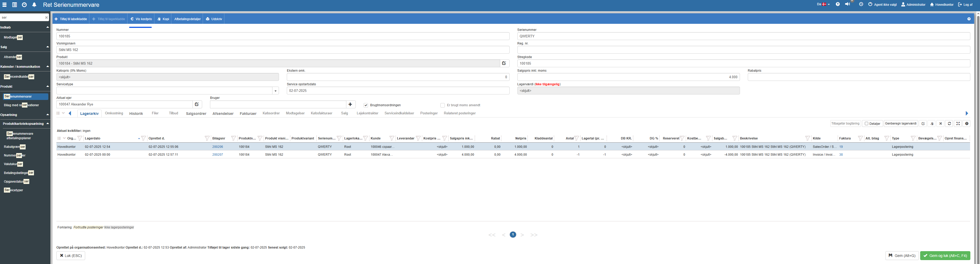Collapse the Indkøb sidebar section

(48, 27)
